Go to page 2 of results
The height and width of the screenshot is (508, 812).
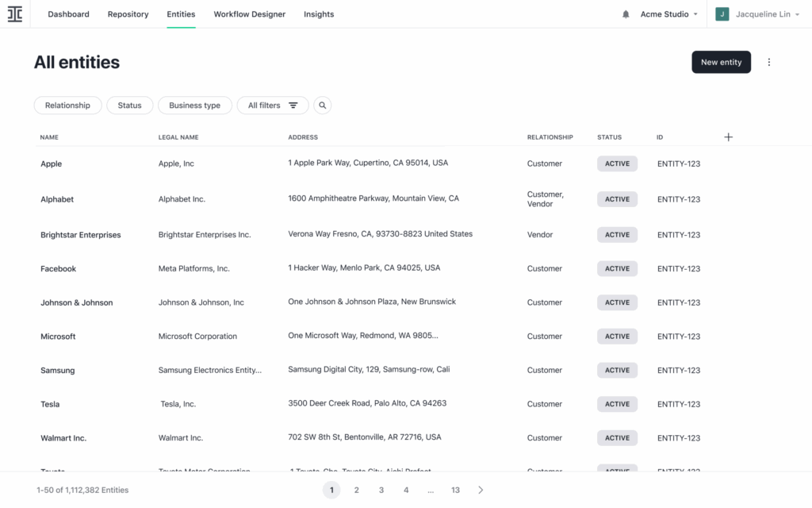tap(356, 490)
